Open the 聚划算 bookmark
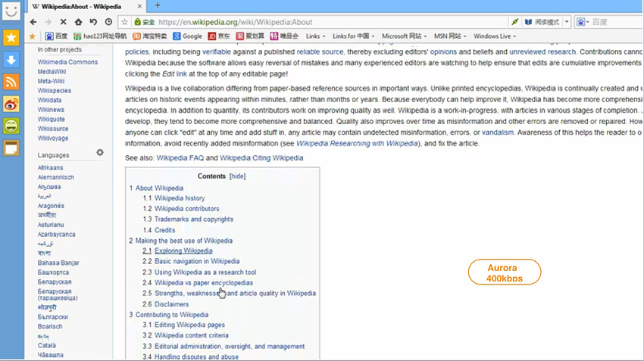The width and height of the screenshot is (644, 361). tap(250, 36)
